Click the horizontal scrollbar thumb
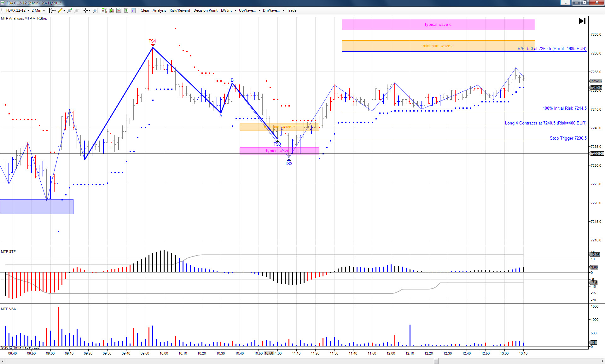605x364 pixels. [x=436, y=361]
